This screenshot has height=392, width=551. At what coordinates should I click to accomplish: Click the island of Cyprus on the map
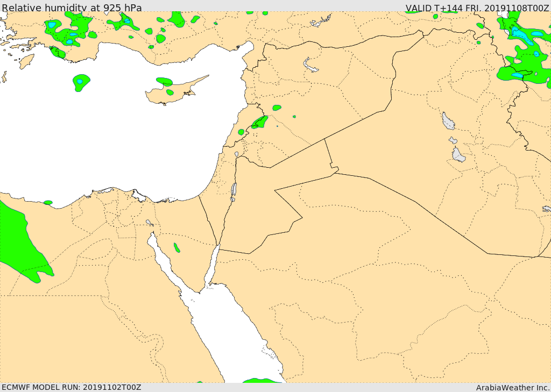(x=172, y=91)
